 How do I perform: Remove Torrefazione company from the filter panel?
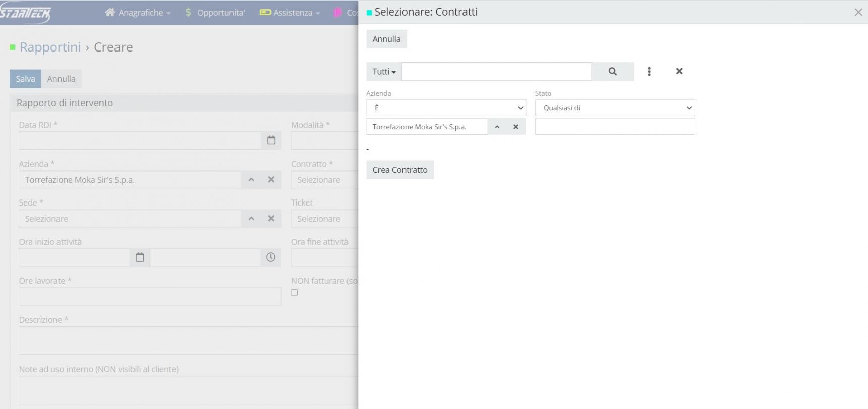click(x=515, y=127)
